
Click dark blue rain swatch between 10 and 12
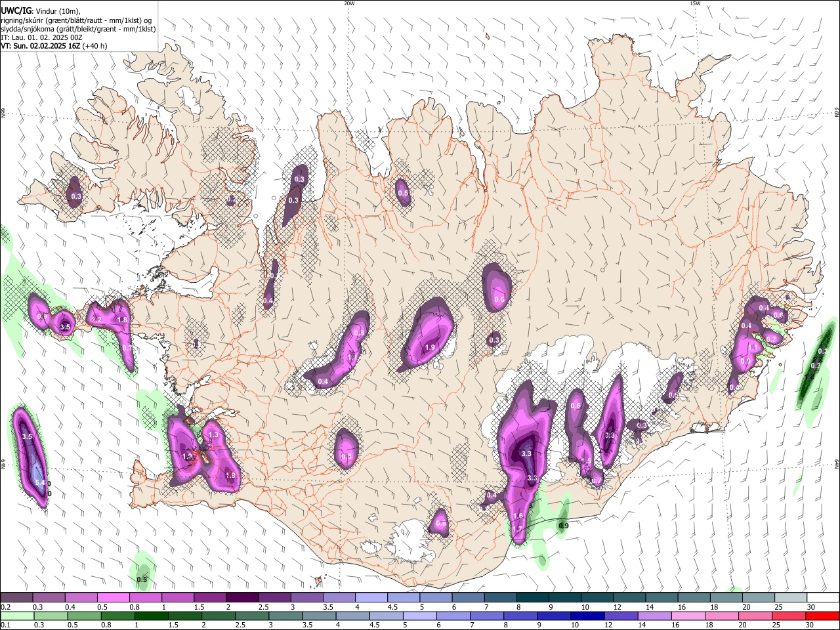(x=587, y=616)
